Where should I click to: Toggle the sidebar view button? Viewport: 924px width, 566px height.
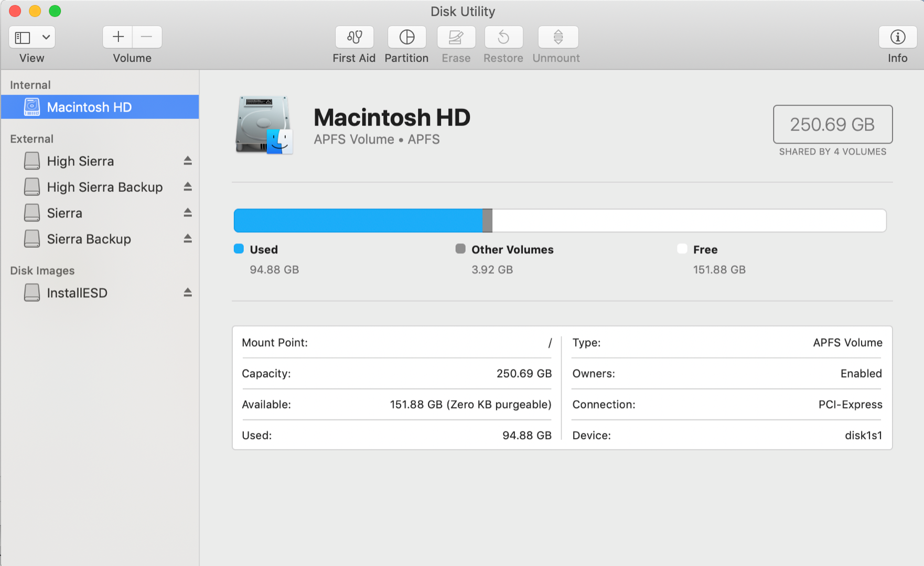click(23, 37)
